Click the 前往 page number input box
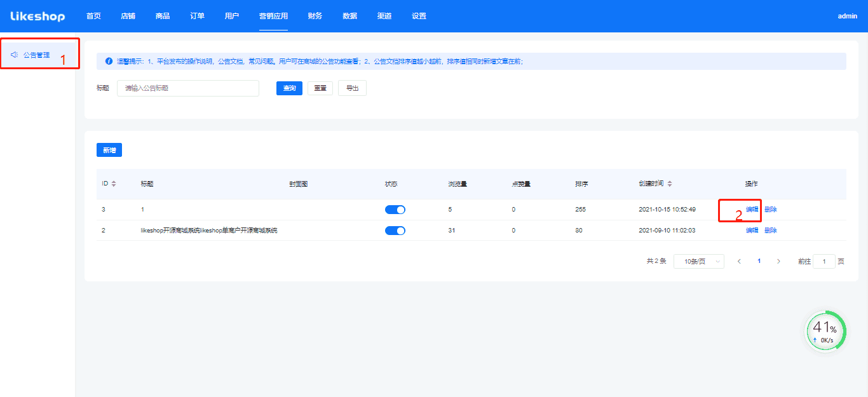The height and width of the screenshot is (397, 868). point(824,261)
